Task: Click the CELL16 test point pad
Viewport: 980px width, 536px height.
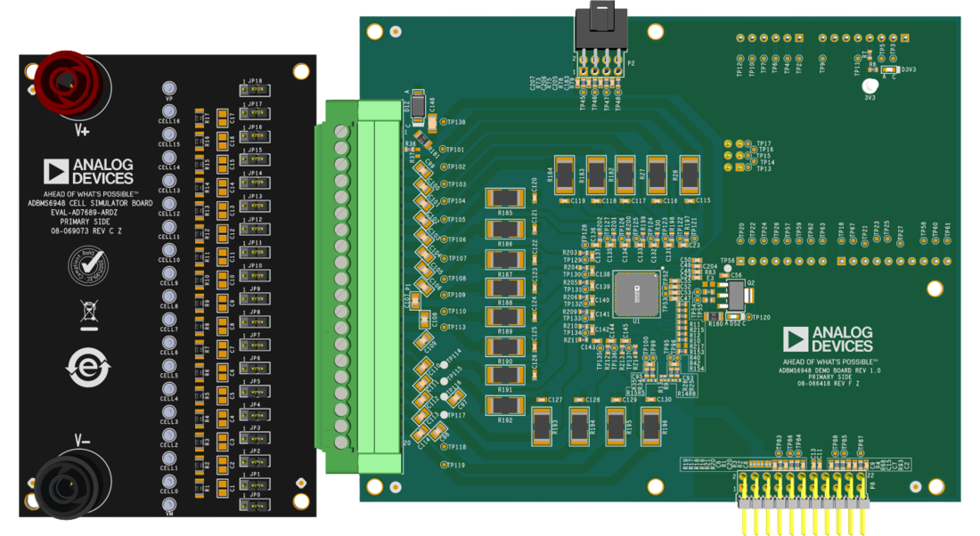Action: coord(168,112)
